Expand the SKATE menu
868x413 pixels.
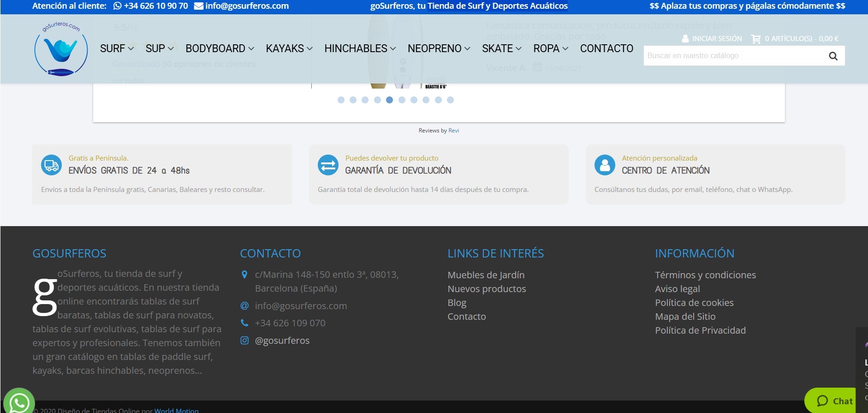pos(501,48)
